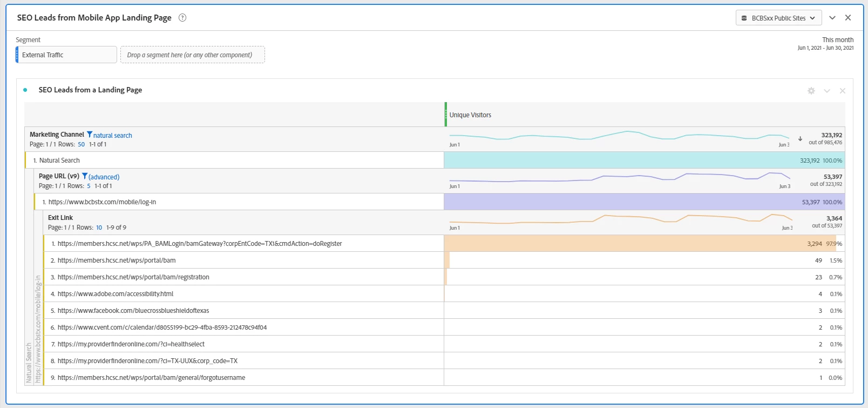Screen dimensions: 868x408
Task: Click the natural search filter link
Action: (x=112, y=136)
